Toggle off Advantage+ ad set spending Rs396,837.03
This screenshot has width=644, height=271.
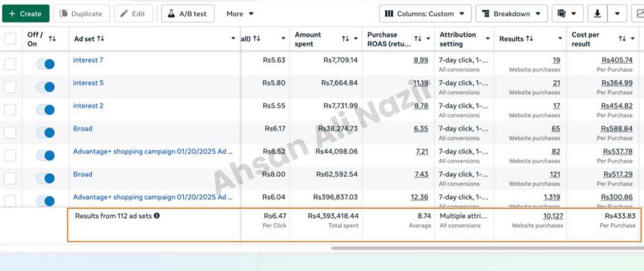45,200
